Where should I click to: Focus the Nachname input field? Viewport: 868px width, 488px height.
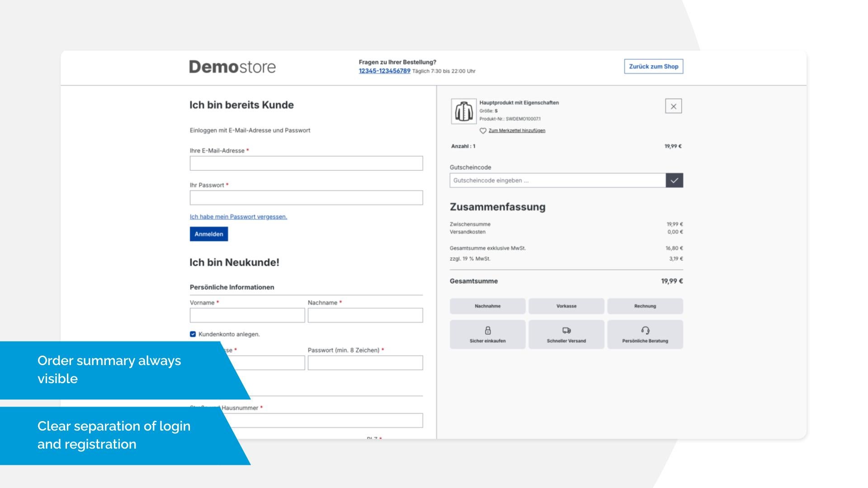[x=365, y=315]
